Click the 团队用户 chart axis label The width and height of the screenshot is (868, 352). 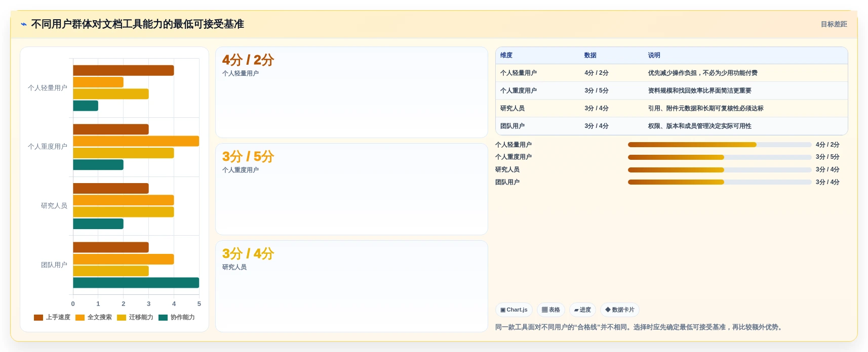(54, 265)
